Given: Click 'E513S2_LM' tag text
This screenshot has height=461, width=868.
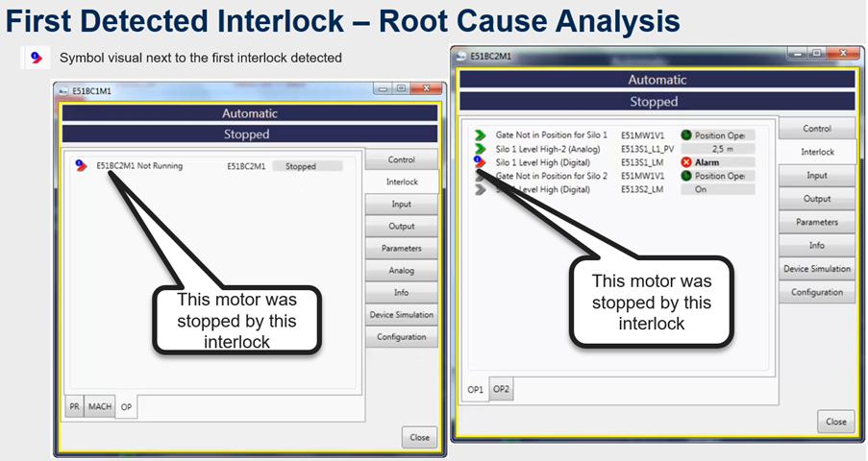Looking at the screenshot, I should click(641, 189).
